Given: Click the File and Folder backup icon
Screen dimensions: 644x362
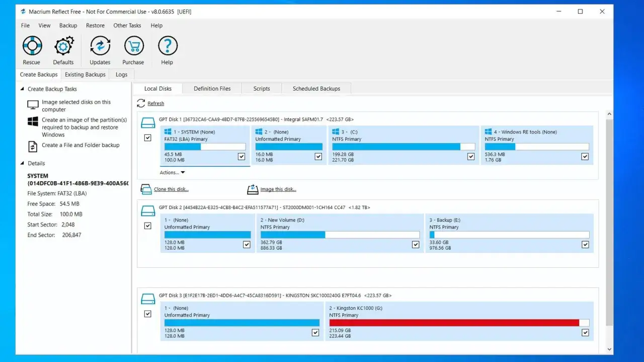Looking at the screenshot, I should click(x=33, y=147).
